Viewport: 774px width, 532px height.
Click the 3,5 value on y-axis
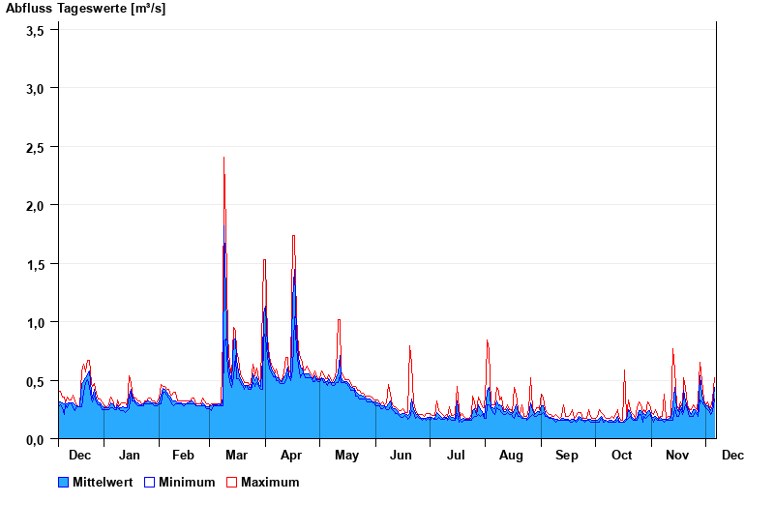click(x=35, y=30)
